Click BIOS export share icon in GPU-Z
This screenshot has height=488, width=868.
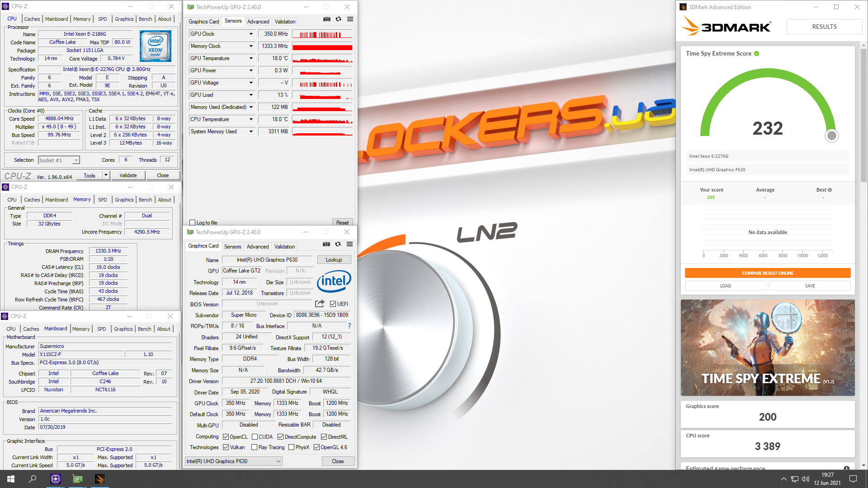click(320, 304)
